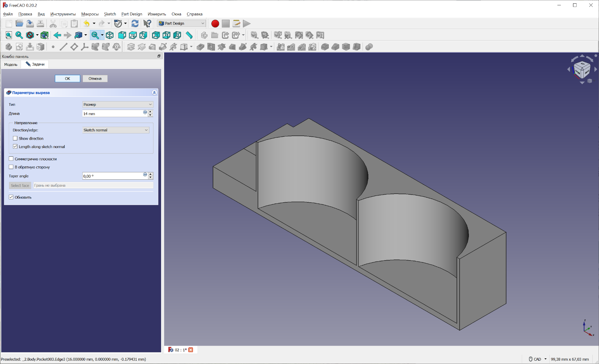Expand the Sketch normal direction dropdown

[x=115, y=130]
